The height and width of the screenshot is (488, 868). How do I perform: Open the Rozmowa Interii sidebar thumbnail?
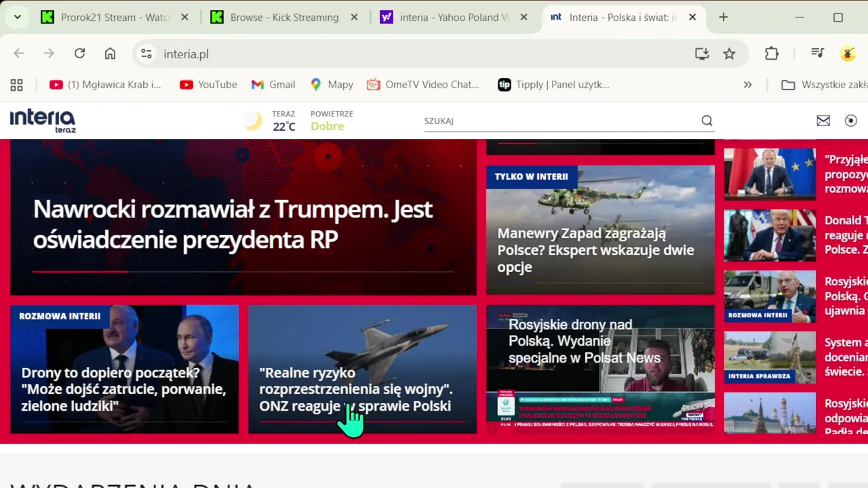(x=770, y=296)
